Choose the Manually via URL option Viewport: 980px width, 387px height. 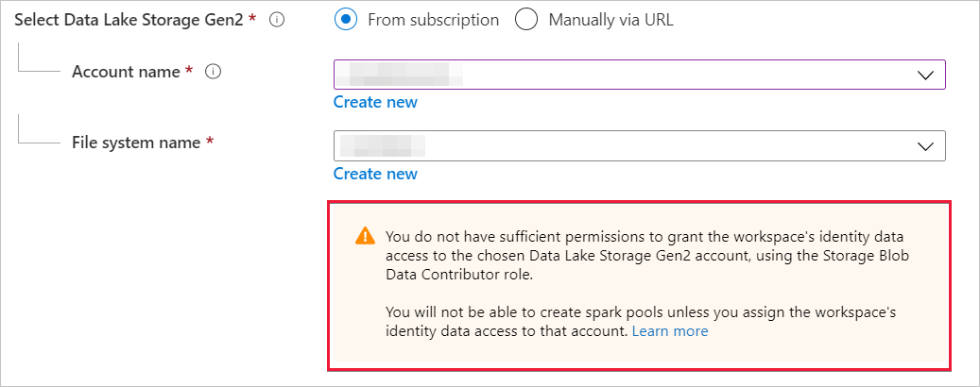527,19
